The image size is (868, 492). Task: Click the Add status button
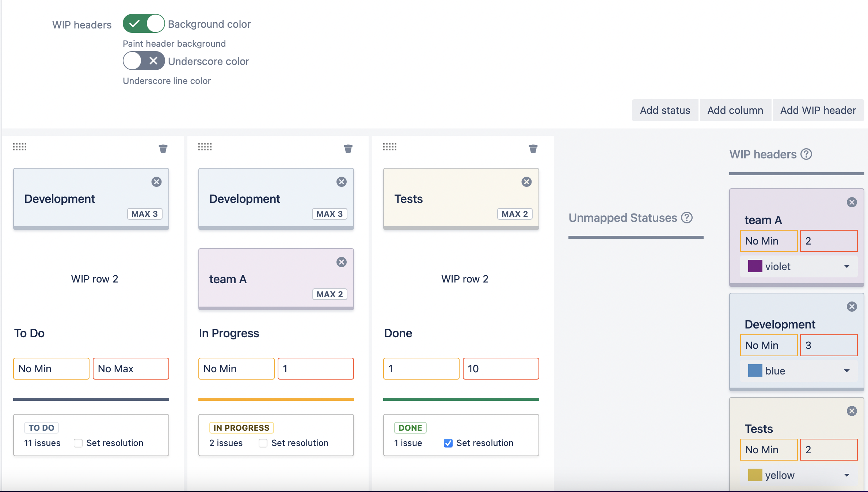(x=665, y=110)
